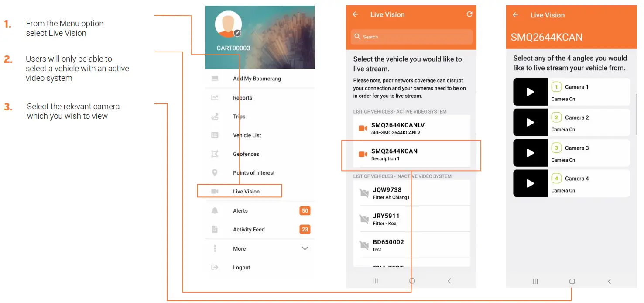
Task: Click the back arrow on SMQ2644KCAN screen
Action: click(x=515, y=14)
